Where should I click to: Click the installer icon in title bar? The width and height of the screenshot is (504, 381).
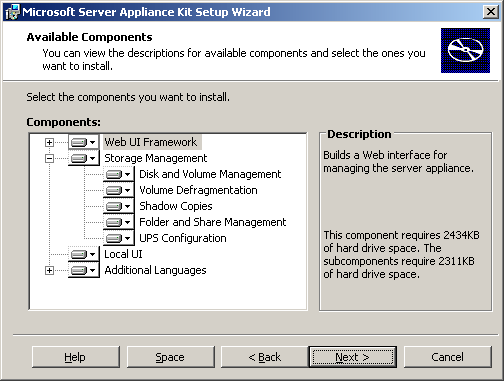point(12,12)
